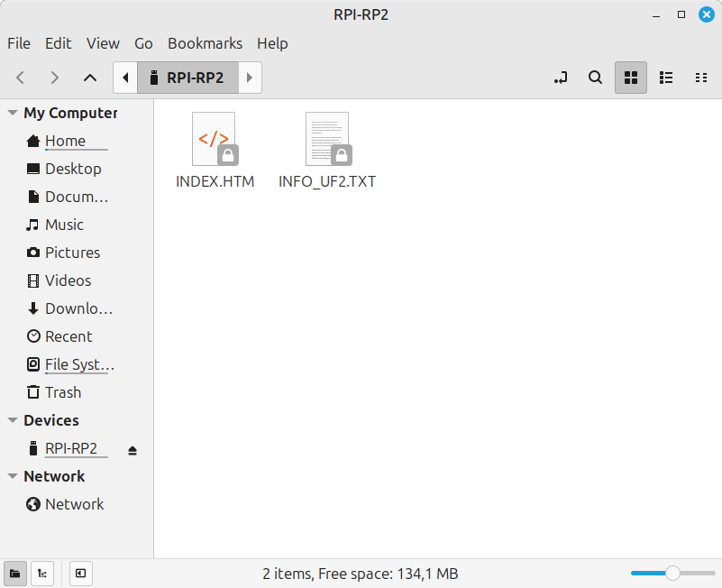Open the Bookmarks menu
This screenshot has width=722, height=588.
pyautogui.click(x=205, y=43)
